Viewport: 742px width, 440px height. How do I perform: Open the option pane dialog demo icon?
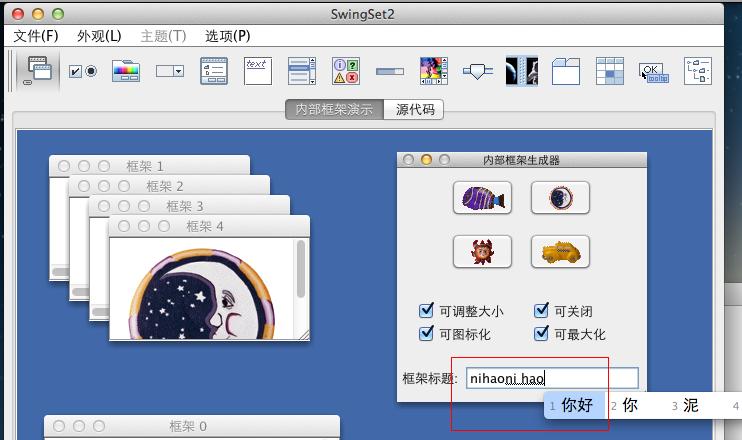346,71
